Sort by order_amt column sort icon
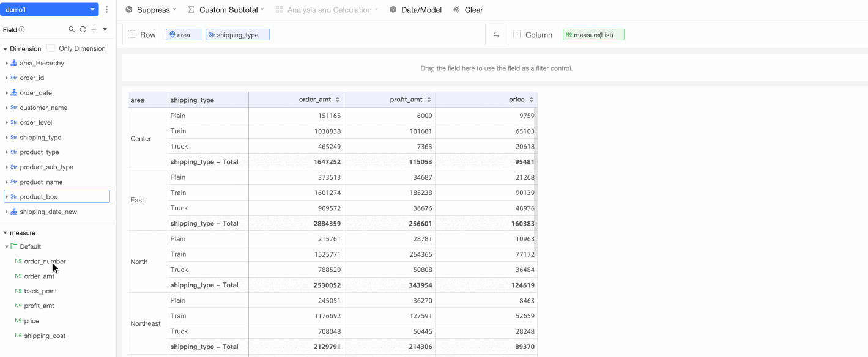The image size is (868, 357). (x=338, y=100)
